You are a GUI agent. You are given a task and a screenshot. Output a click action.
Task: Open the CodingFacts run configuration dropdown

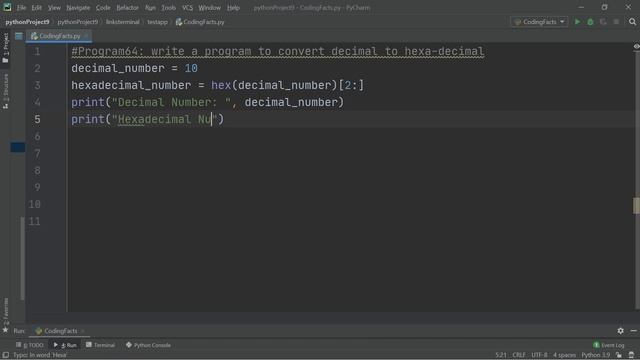coord(539,22)
